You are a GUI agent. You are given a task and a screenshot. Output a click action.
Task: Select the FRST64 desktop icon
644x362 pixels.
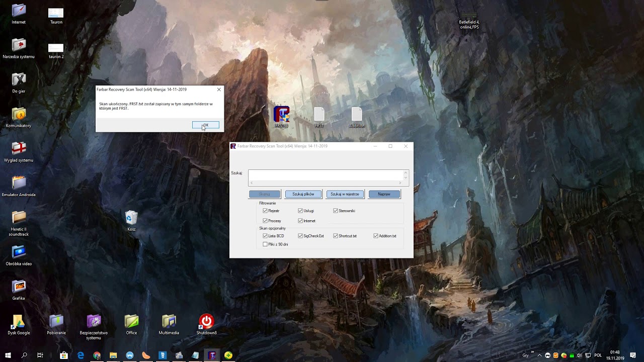point(281,117)
